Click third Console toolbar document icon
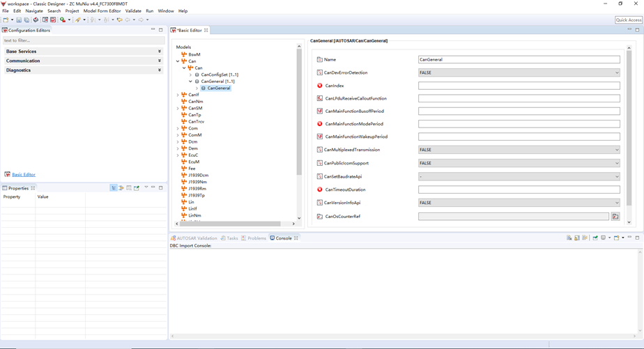Screen dimensions: 644x349 pos(585,238)
